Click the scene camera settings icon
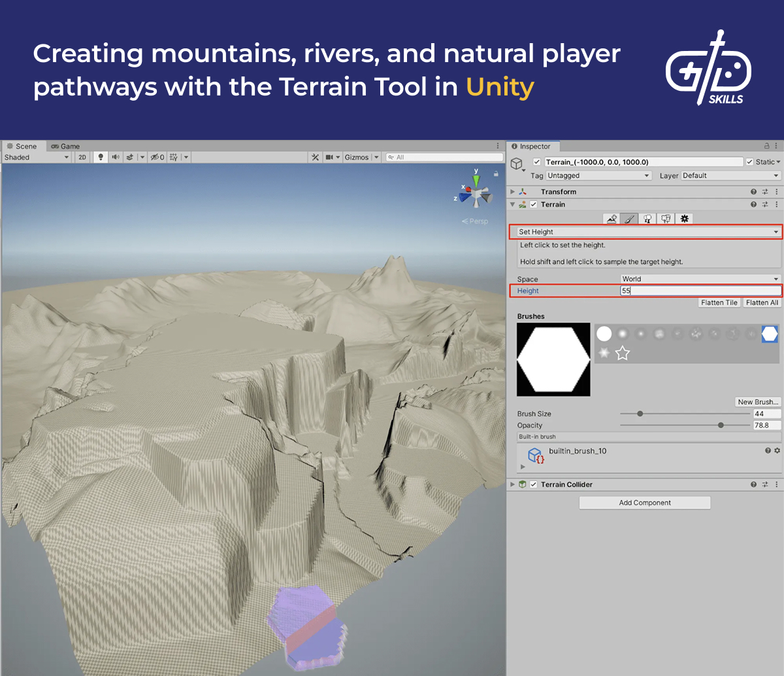 click(x=329, y=157)
